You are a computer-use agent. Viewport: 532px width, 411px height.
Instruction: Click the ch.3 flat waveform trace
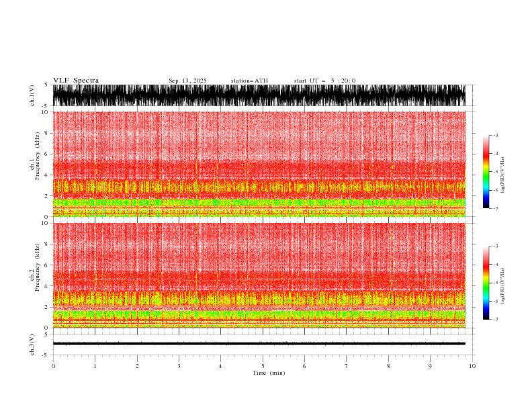pos(259,344)
